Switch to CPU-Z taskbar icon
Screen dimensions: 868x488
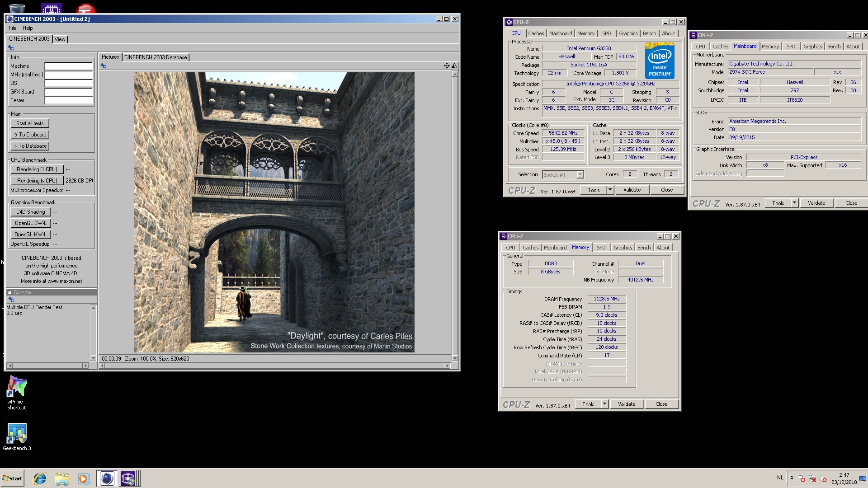tap(128, 479)
